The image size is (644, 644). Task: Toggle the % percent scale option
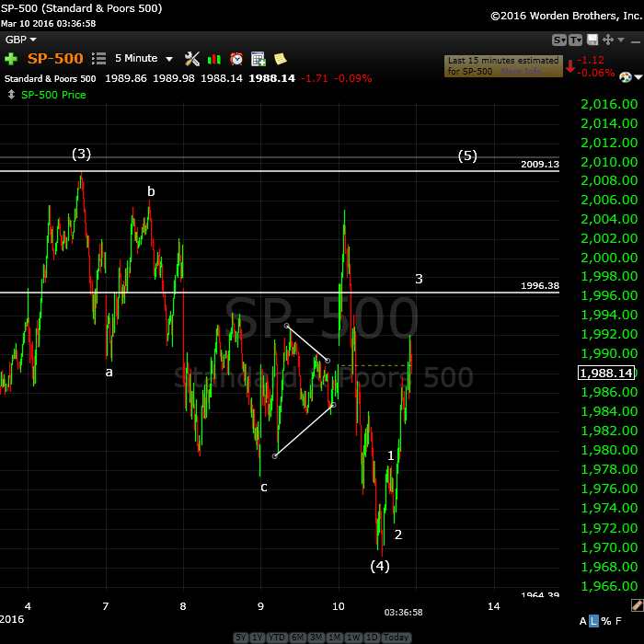pyautogui.click(x=606, y=621)
